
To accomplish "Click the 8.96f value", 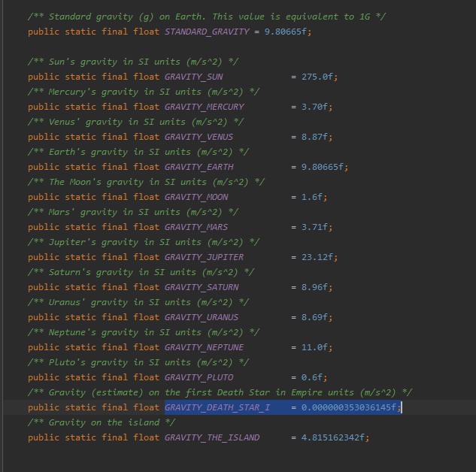I will click(x=314, y=287).
